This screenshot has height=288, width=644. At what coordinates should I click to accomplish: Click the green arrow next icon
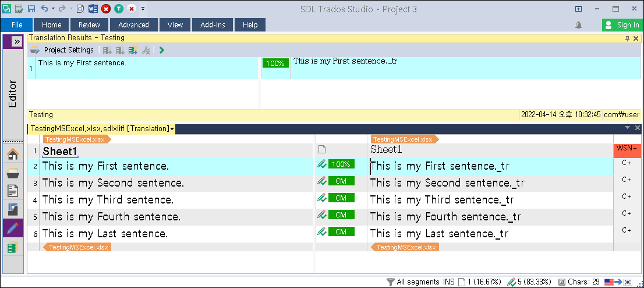coord(161,50)
